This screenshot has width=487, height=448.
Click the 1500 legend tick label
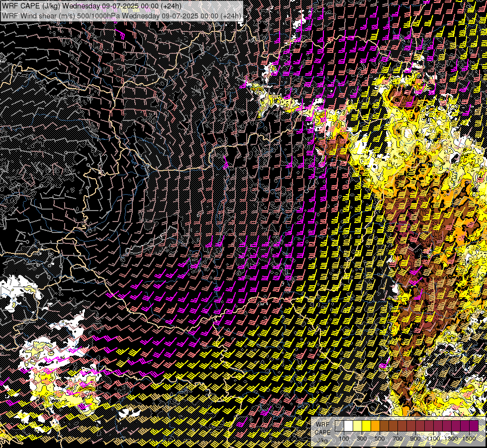click(469, 439)
